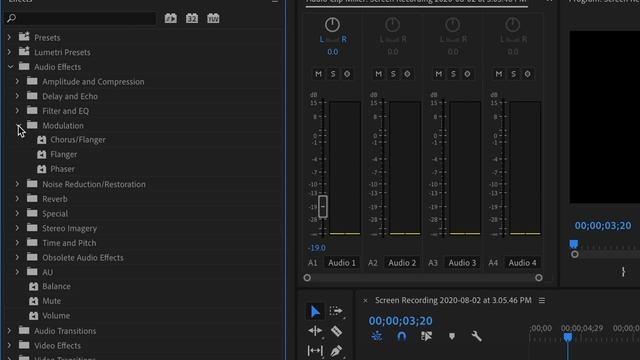Select the Slip tool

(315, 350)
